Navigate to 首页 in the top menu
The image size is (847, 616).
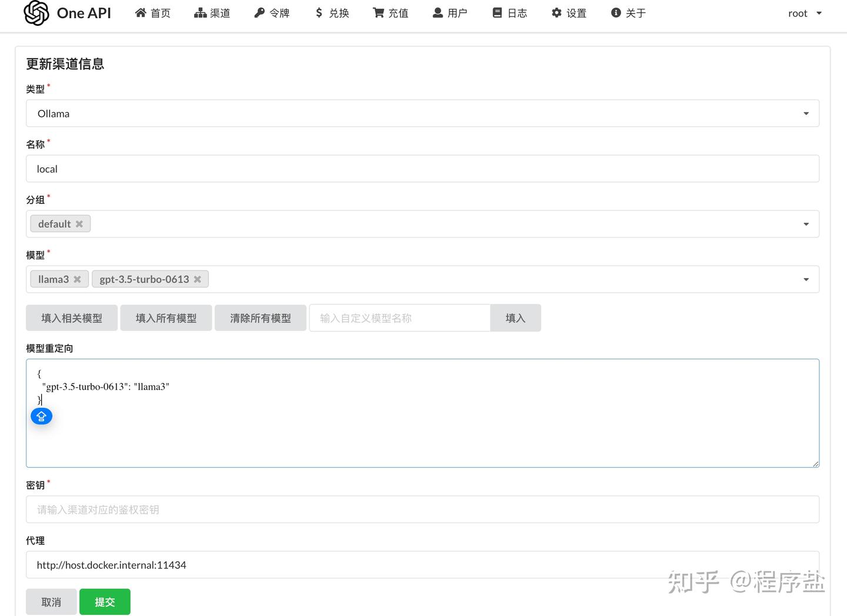[152, 12]
